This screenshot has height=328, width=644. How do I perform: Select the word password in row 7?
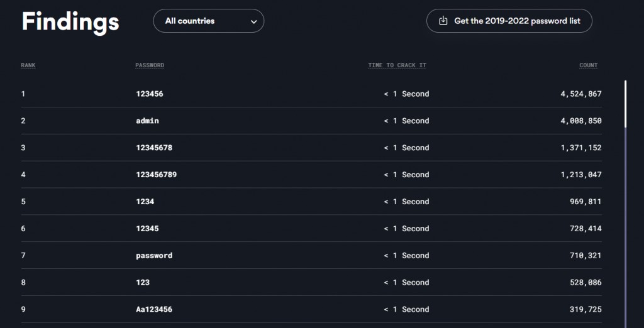click(x=153, y=256)
